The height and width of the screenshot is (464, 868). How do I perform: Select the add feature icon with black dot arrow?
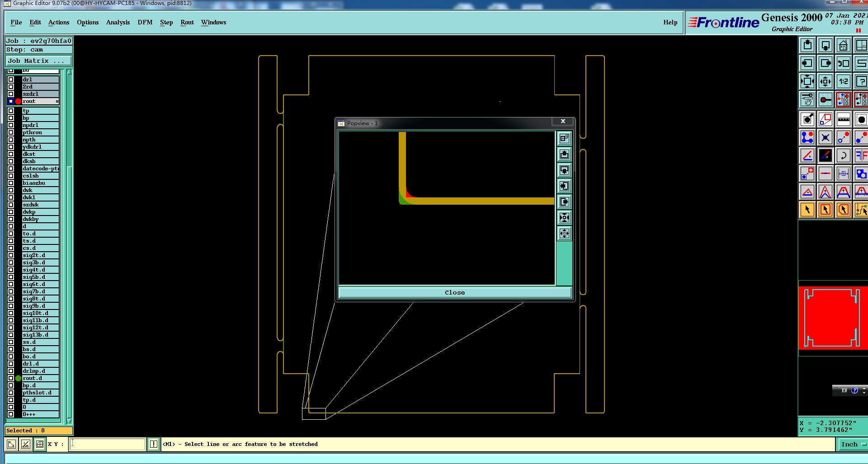pyautogui.click(x=807, y=119)
